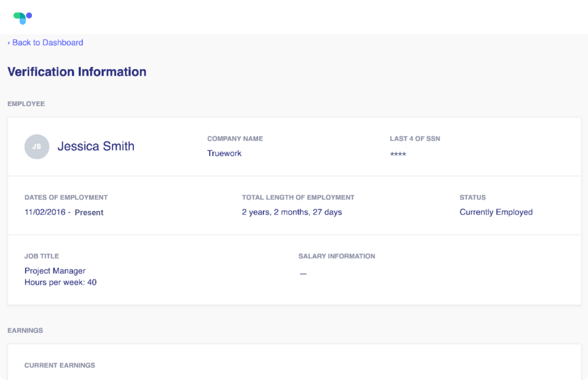Click the JS avatar circle
The image size is (588, 380).
37,147
